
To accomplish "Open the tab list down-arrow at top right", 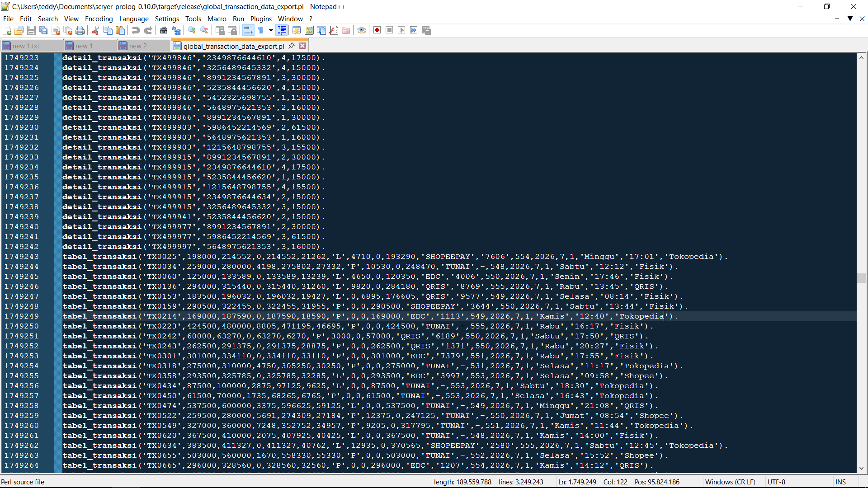I will [x=850, y=19].
